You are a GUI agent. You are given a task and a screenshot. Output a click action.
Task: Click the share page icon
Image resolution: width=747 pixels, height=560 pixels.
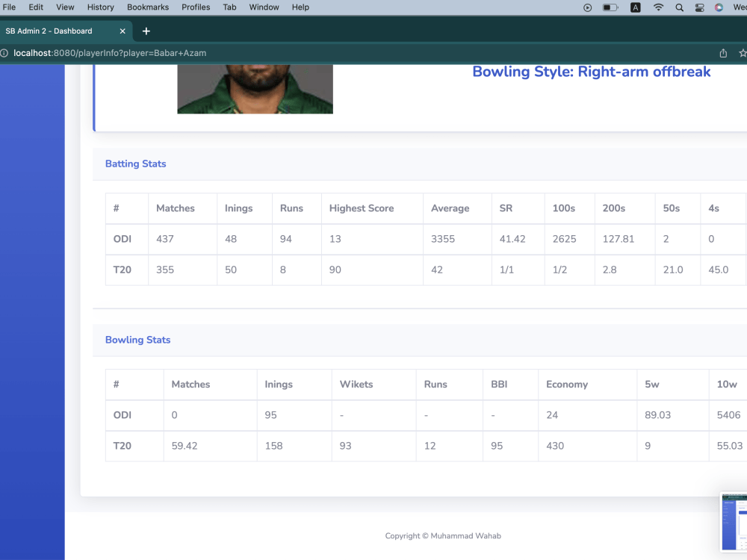point(723,53)
